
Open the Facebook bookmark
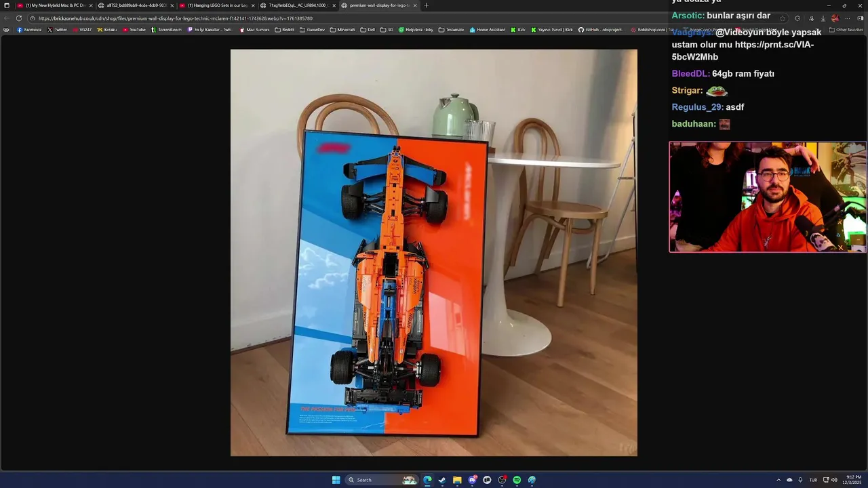tap(29, 30)
